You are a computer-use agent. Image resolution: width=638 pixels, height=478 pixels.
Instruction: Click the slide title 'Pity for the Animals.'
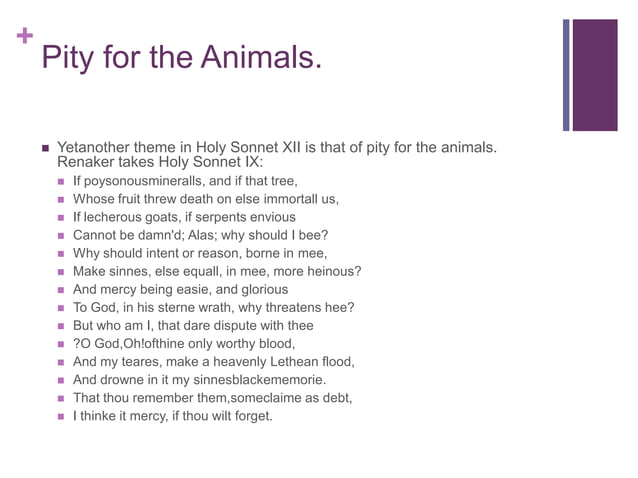click(181, 58)
